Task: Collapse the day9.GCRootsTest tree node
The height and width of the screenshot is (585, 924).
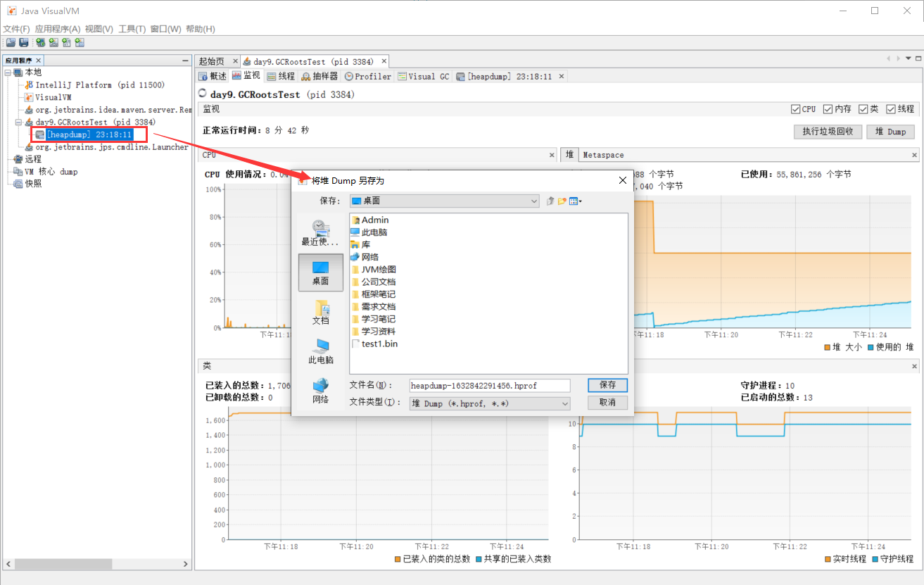Action: click(x=19, y=122)
